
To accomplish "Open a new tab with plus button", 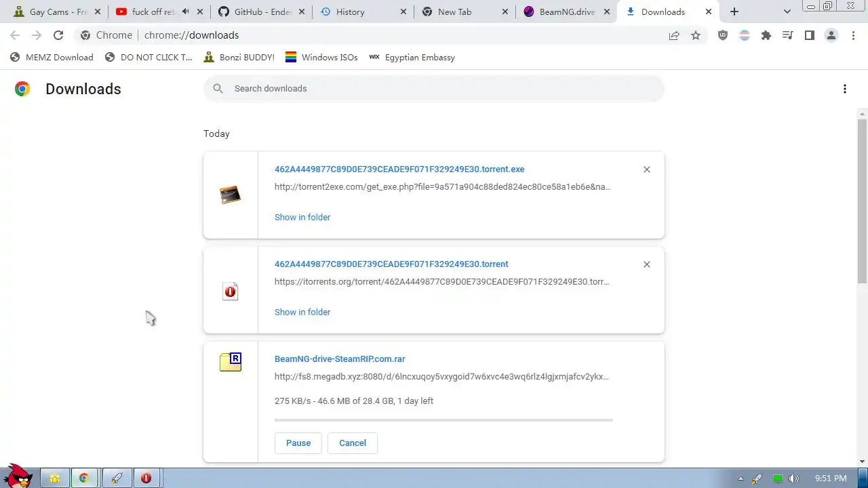I will point(734,12).
